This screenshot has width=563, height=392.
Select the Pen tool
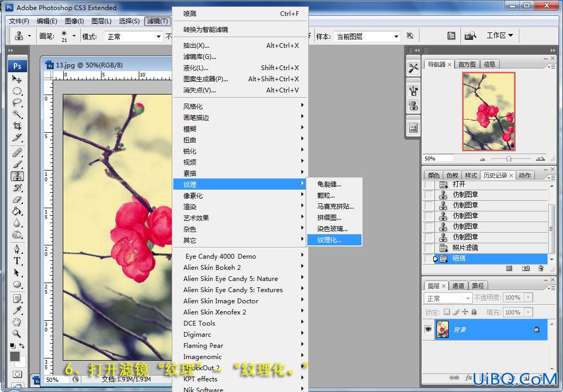pyautogui.click(x=17, y=249)
